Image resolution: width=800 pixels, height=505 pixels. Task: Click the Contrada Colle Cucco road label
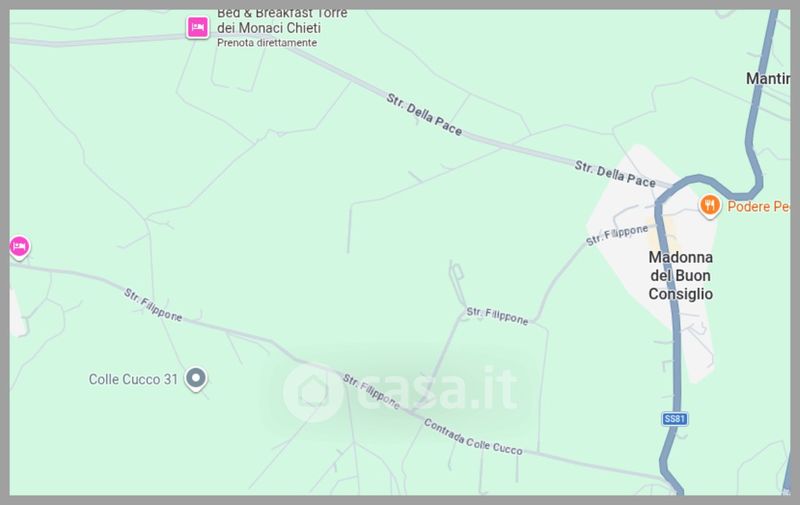tap(473, 437)
